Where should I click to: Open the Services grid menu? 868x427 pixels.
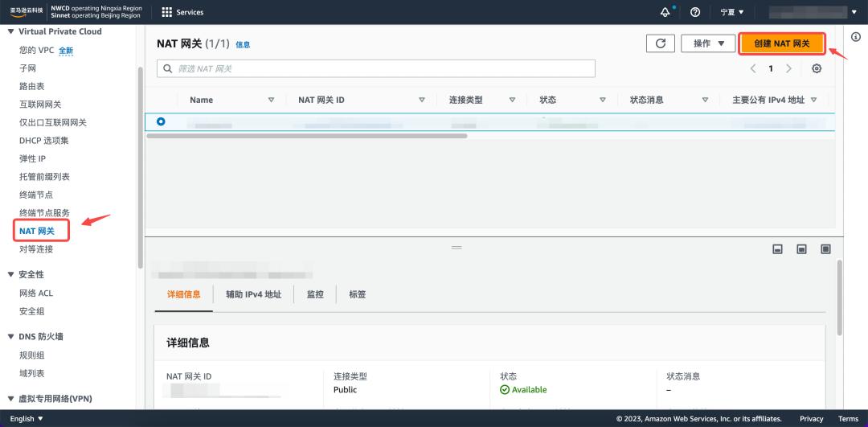(x=182, y=12)
